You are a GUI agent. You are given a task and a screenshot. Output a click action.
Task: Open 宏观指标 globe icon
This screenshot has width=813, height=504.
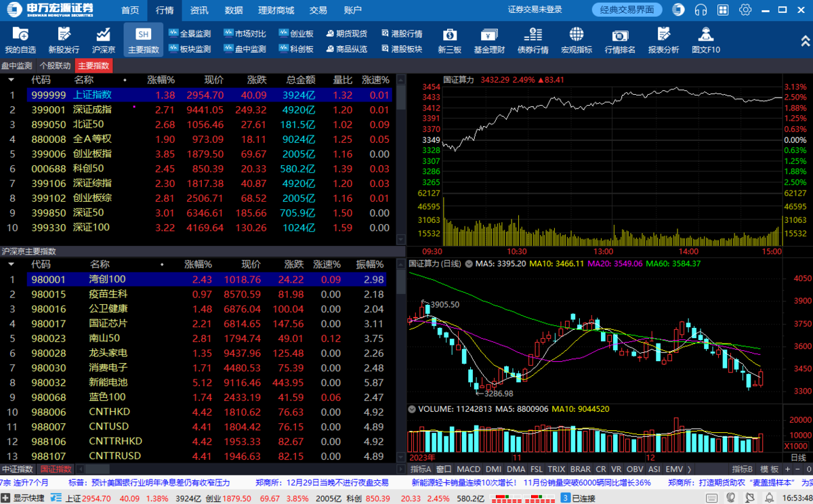577,40
